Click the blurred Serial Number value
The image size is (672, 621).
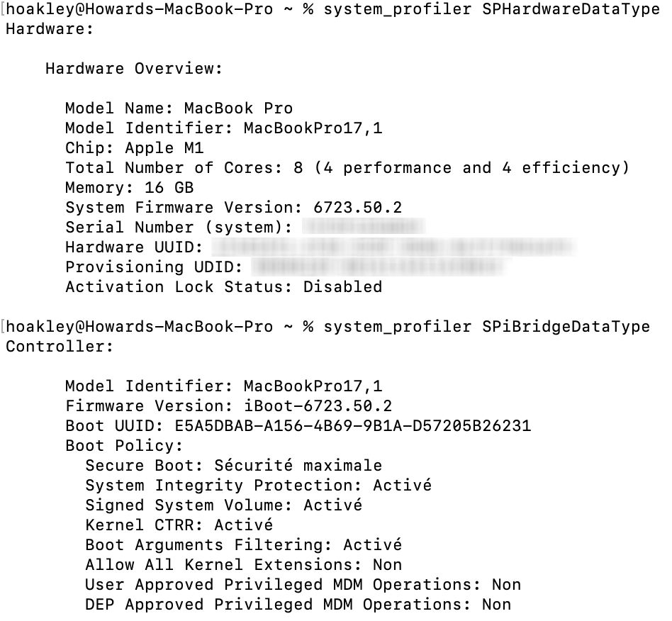tap(363, 228)
